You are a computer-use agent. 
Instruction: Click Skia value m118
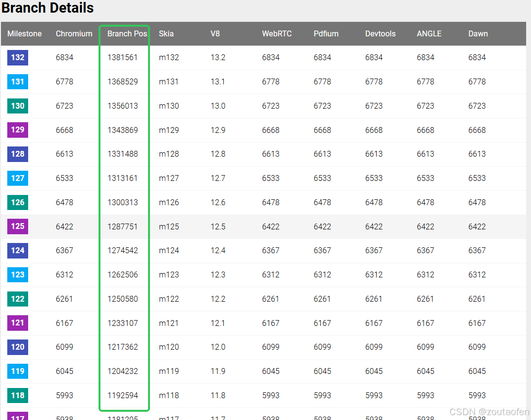click(x=168, y=395)
